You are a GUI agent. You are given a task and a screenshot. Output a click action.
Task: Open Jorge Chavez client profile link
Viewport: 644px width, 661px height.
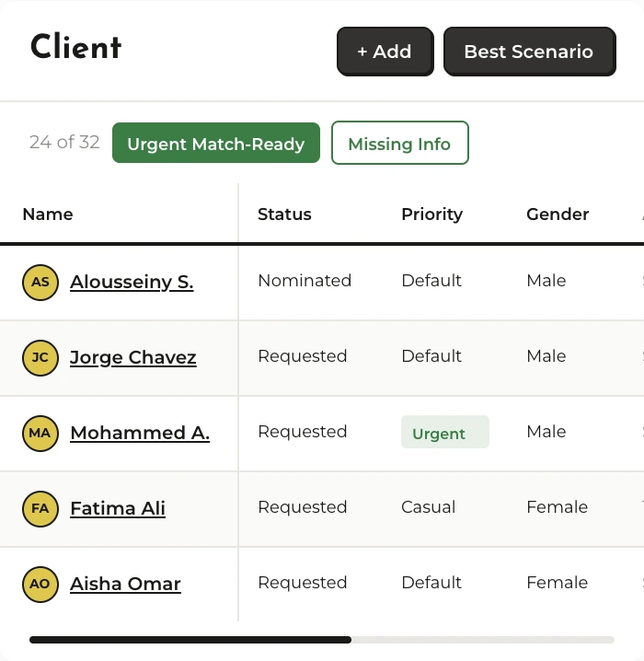click(133, 358)
